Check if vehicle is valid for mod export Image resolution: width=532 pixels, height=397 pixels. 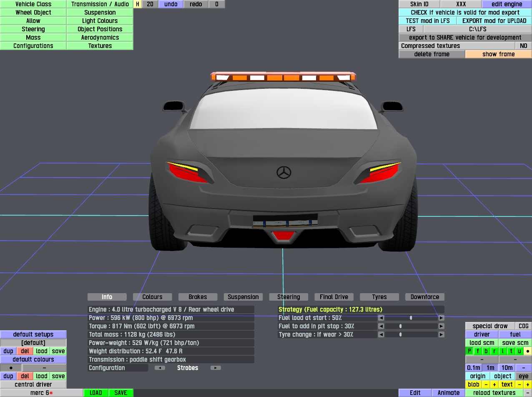click(465, 13)
